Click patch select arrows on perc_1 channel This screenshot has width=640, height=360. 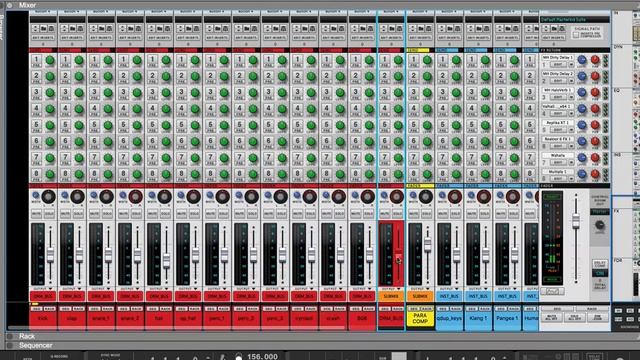[209, 29]
